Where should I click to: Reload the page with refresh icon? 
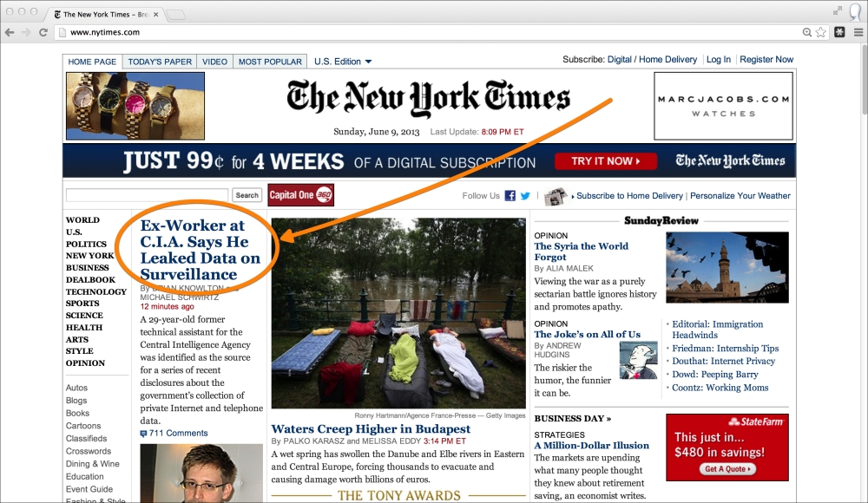click(x=43, y=33)
